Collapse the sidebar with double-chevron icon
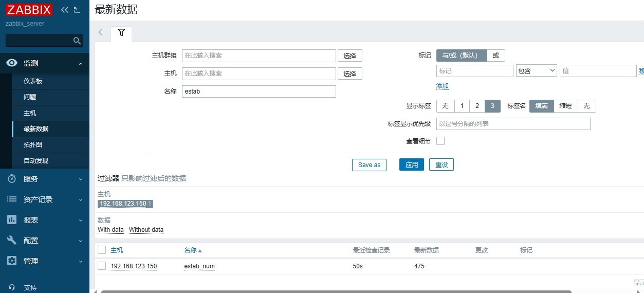The width and height of the screenshot is (644, 293). point(64,10)
